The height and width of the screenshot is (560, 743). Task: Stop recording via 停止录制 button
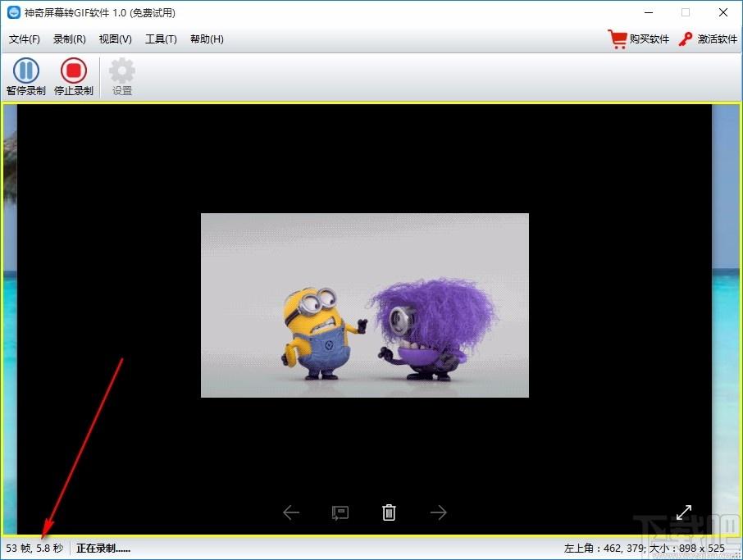click(x=74, y=77)
